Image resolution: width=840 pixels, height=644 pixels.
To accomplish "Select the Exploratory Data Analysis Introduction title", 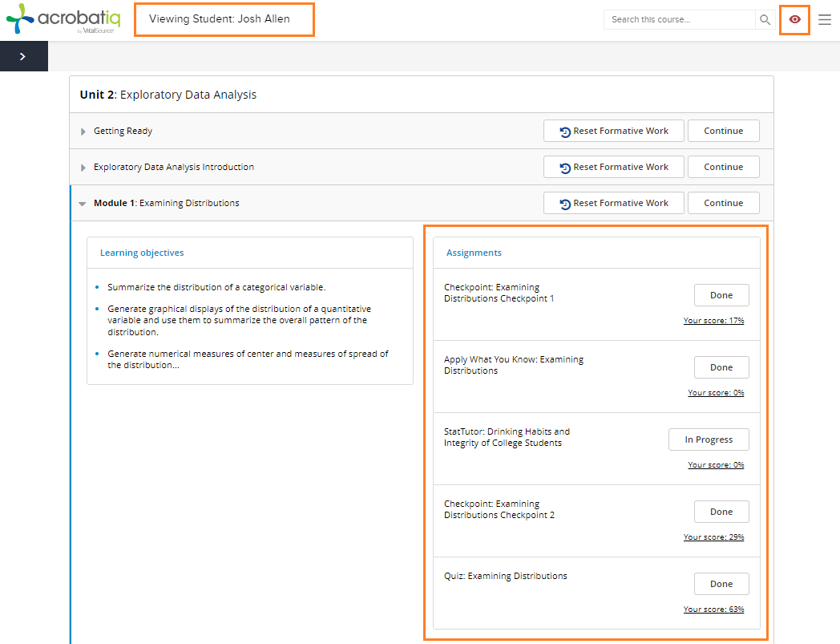I will pos(174,167).
